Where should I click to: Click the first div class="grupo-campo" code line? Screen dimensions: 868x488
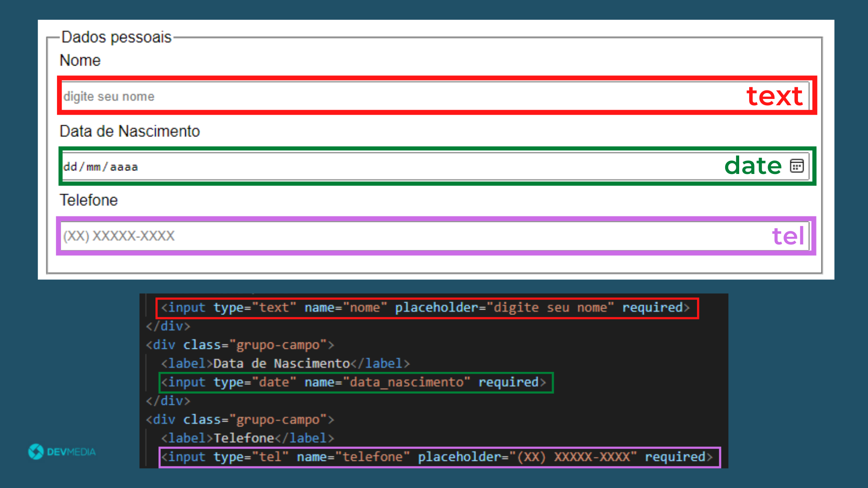pos(240,345)
